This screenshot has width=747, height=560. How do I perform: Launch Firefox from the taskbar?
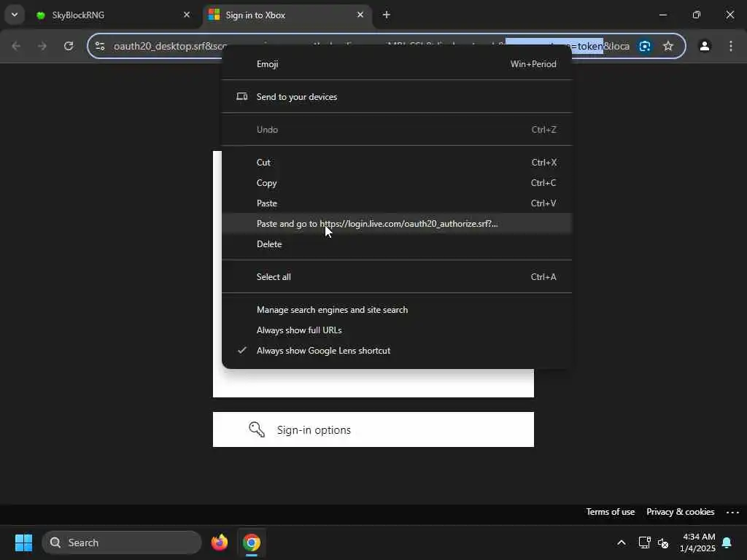coord(220,542)
